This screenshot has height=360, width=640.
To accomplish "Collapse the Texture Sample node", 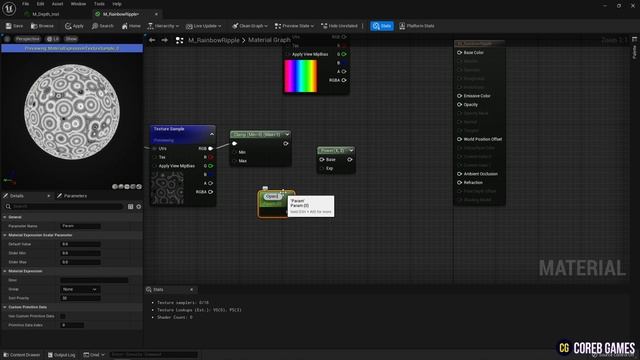I will [x=212, y=134].
